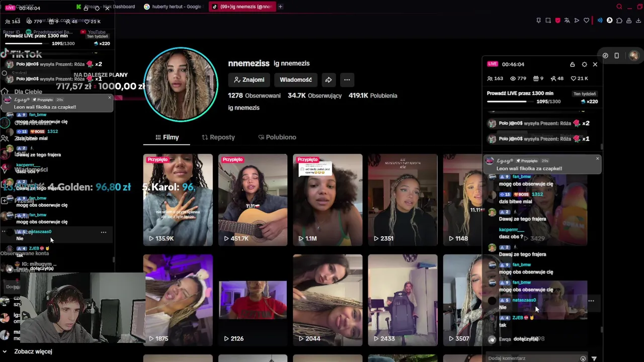644x362 pixels.
Task: Click the blue sound waves extension icon
Action: coord(600,21)
